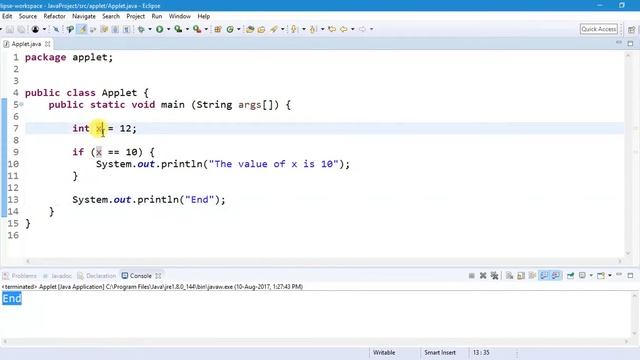
Task: Click the Open Type toolbar icon
Action: point(250,29)
